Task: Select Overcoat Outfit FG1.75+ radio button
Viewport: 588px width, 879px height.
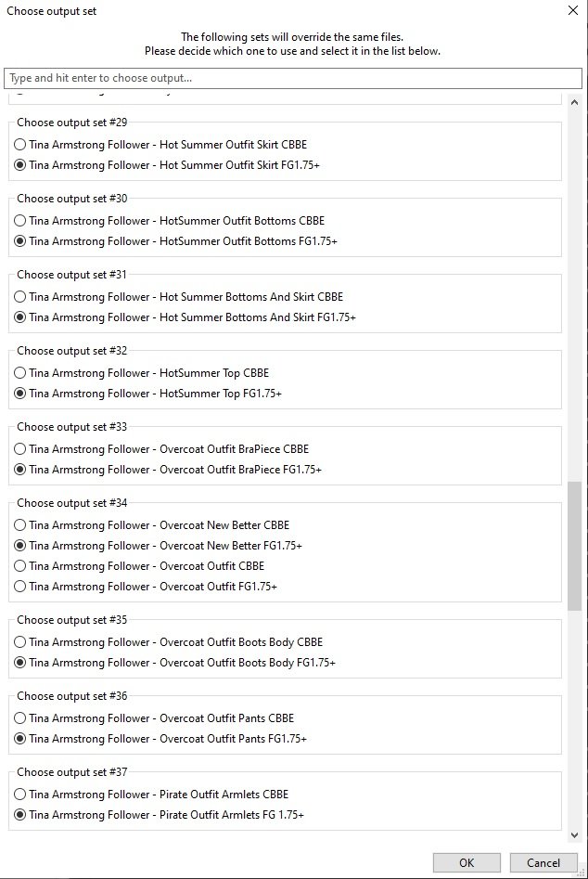Action: pos(20,587)
